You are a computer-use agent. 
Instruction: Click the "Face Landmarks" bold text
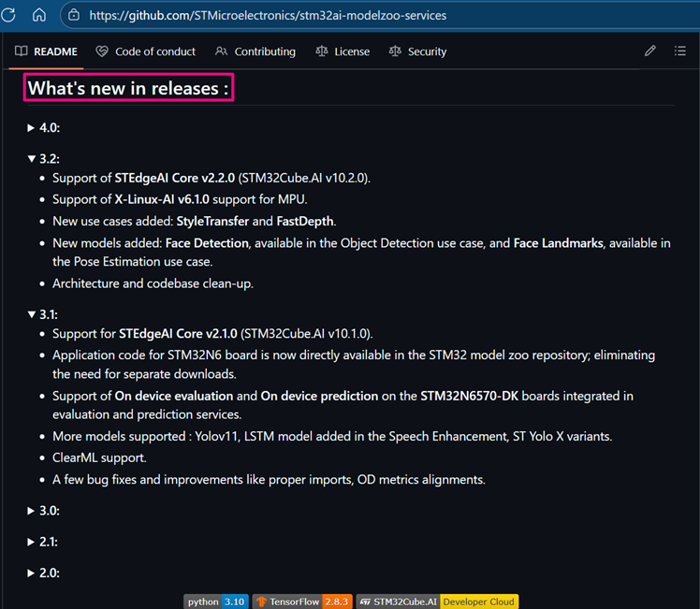558,243
